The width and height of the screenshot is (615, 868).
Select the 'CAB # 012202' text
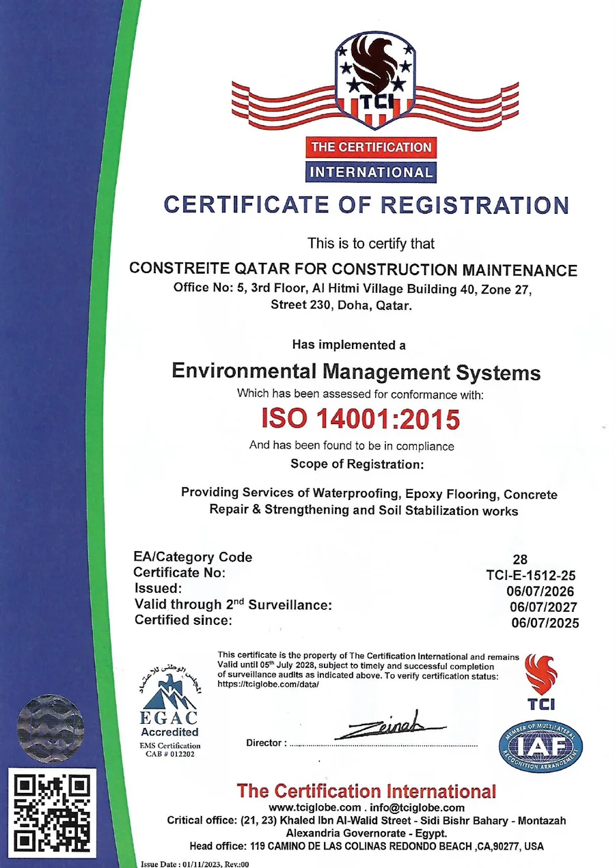click(x=169, y=755)
